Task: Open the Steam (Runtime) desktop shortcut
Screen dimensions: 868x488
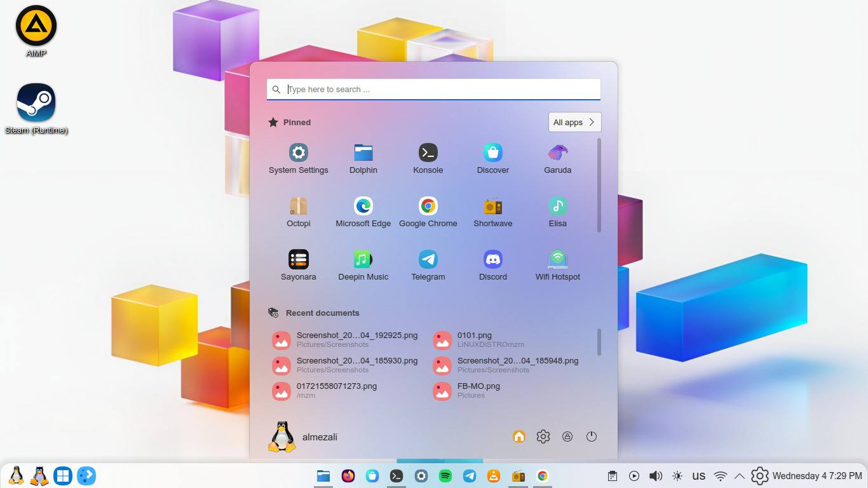Action: click(36, 109)
